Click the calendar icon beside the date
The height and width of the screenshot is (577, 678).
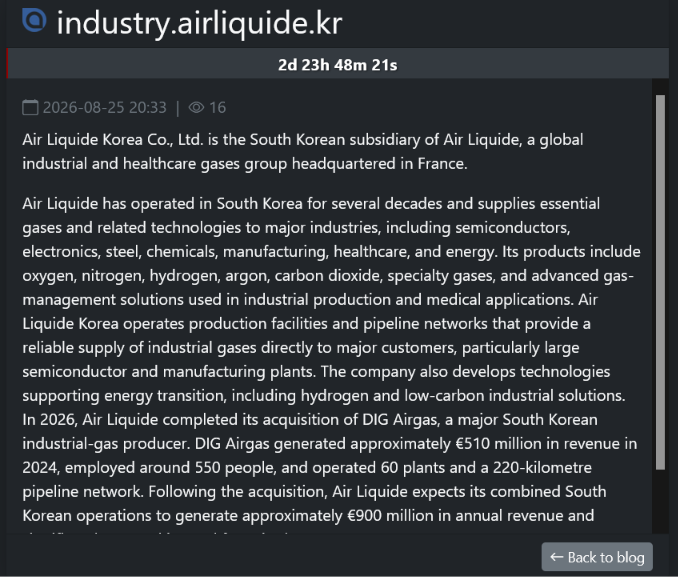[30, 107]
